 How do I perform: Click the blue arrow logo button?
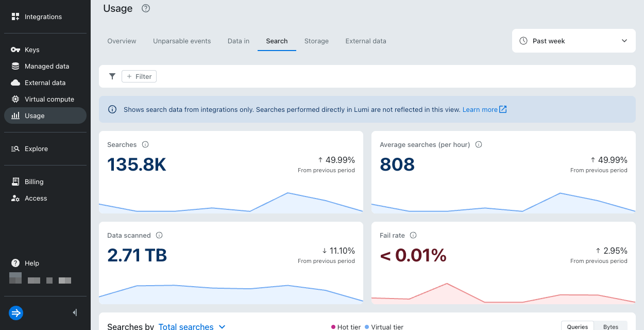tap(16, 312)
